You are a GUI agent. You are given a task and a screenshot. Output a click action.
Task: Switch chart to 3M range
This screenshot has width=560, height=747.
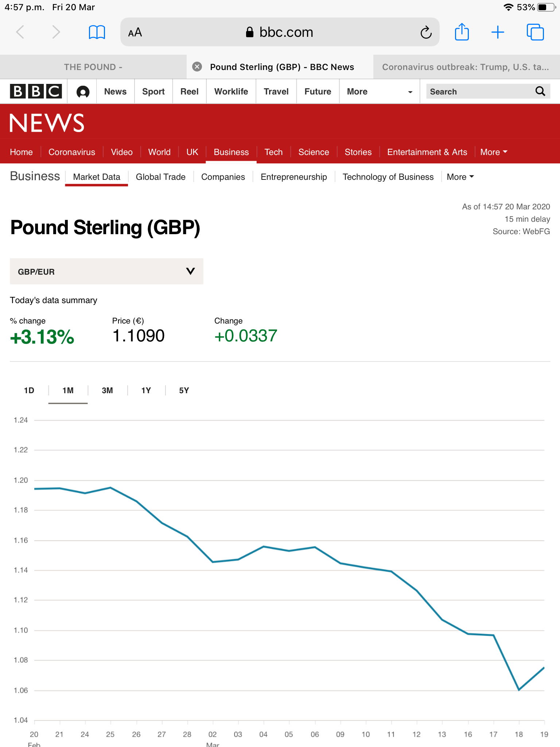click(107, 391)
